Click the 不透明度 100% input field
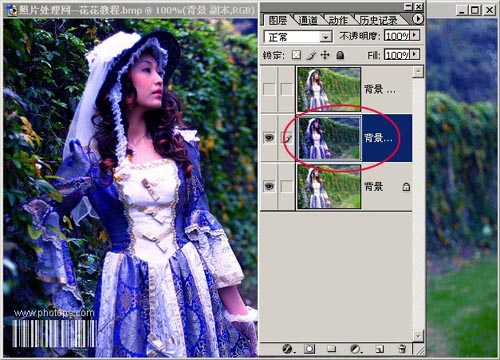 (397, 35)
